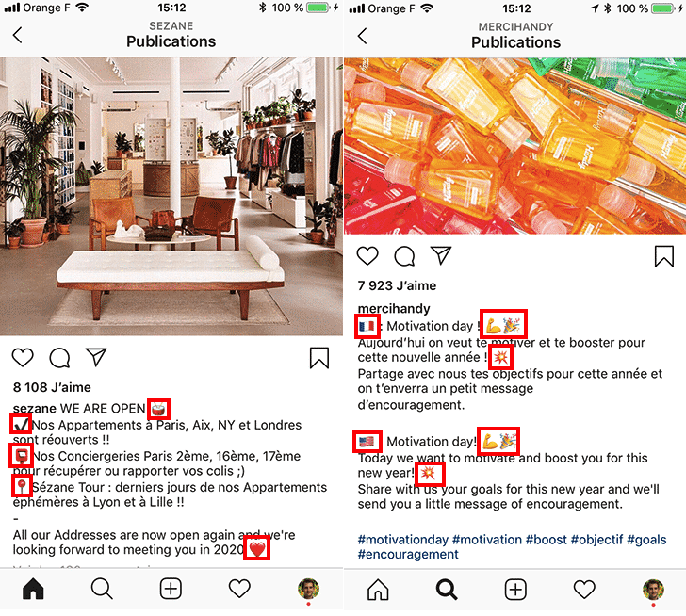This screenshot has height=616, width=686.
Task: Open the mercihandy username link
Action: 394,309
